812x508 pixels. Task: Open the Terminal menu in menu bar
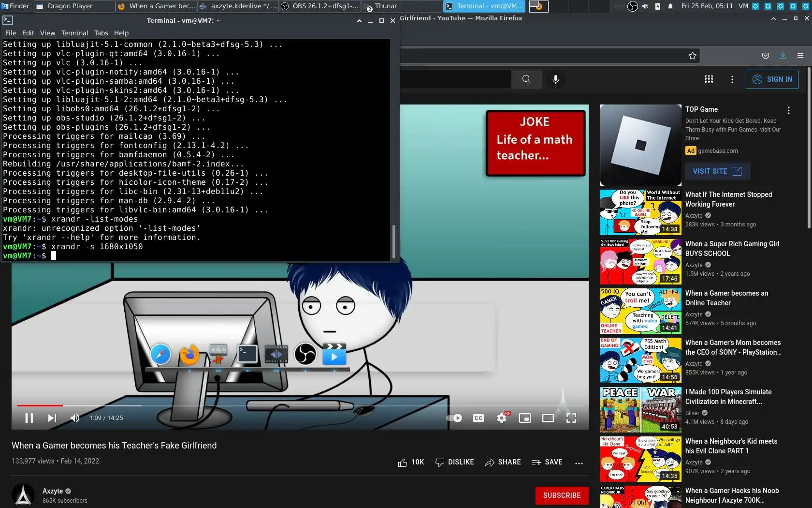pyautogui.click(x=74, y=33)
